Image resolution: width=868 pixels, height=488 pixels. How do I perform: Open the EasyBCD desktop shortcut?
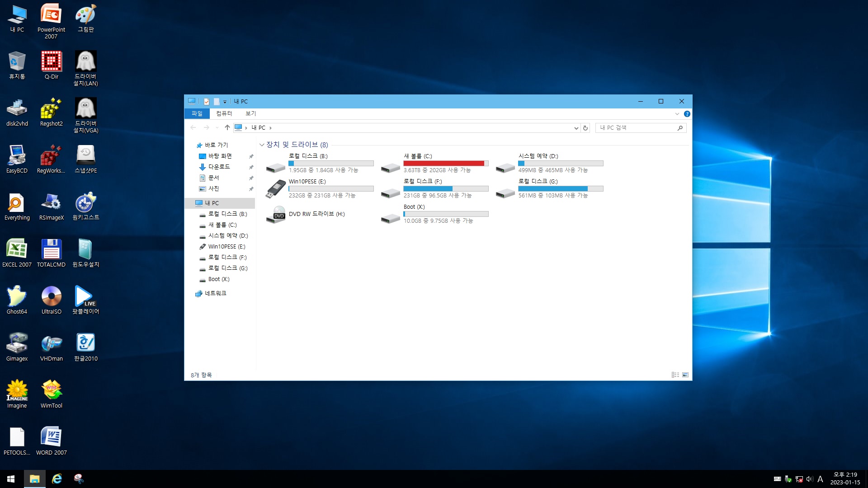[17, 156]
